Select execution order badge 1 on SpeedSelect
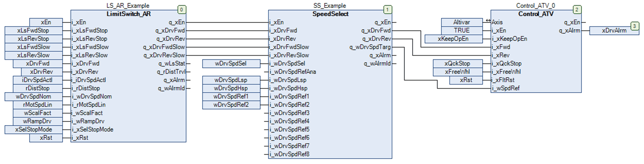Viewport: 644px width, 164px height. click(x=387, y=10)
